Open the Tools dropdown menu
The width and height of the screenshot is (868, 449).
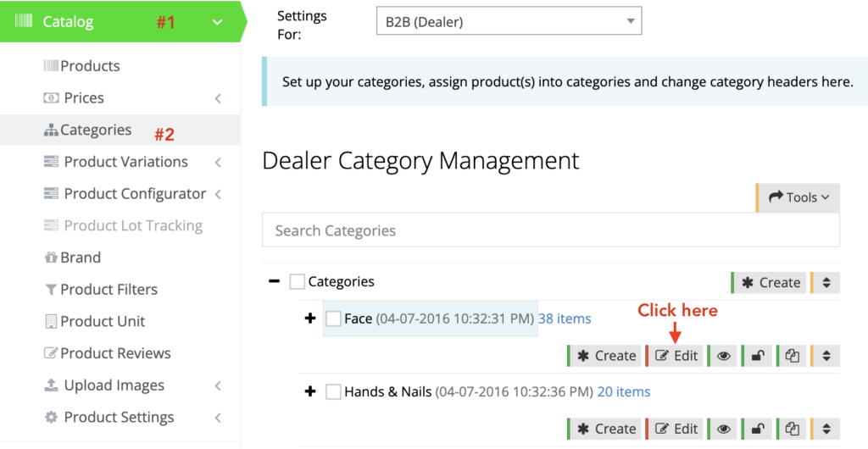coord(798,197)
